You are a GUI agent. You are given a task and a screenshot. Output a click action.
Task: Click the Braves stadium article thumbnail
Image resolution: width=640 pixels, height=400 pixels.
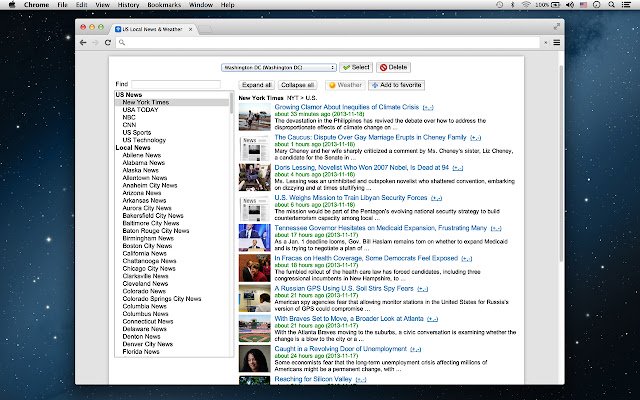click(x=255, y=328)
